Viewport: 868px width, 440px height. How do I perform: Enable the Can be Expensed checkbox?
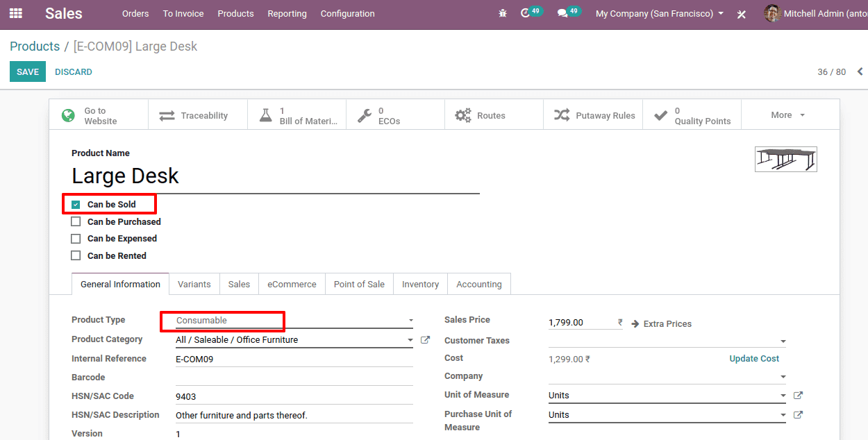[x=76, y=239]
